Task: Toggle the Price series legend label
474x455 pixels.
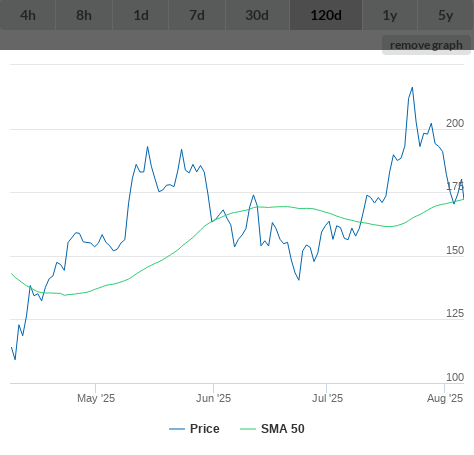Action: pos(205,429)
